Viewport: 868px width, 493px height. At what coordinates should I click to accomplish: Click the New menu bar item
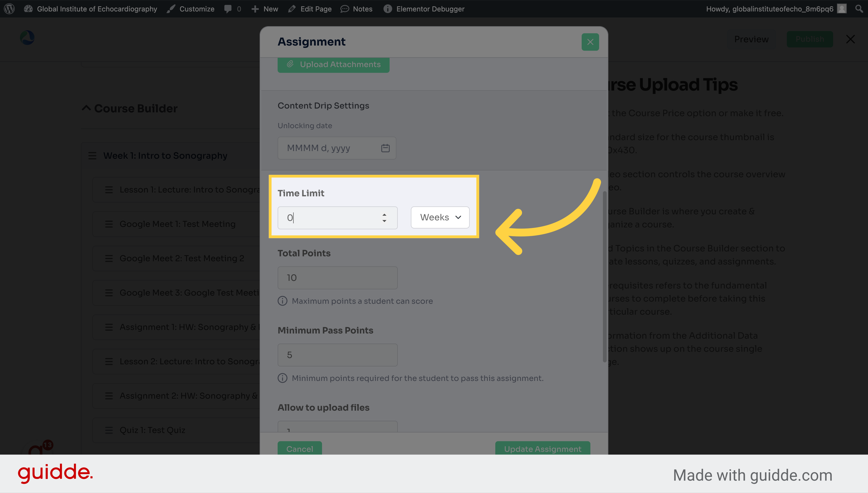(x=265, y=8)
